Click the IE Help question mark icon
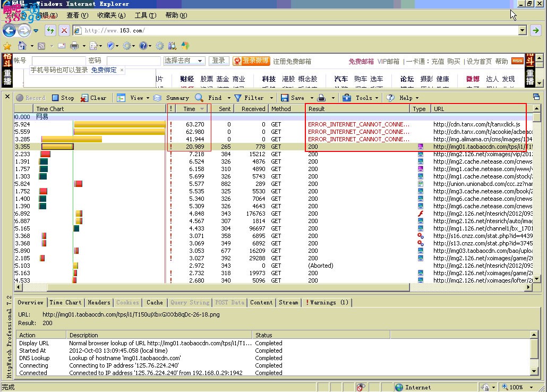 tap(143, 46)
